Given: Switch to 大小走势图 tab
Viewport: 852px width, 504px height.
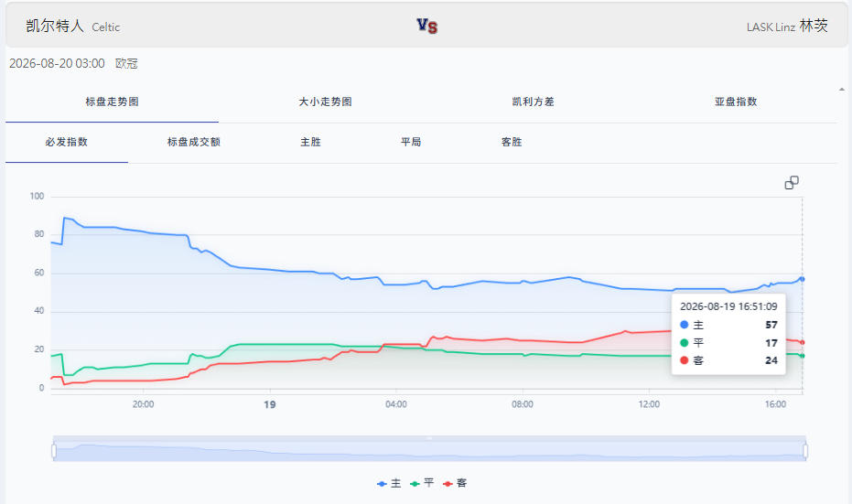Looking at the screenshot, I should pyautogui.click(x=325, y=102).
